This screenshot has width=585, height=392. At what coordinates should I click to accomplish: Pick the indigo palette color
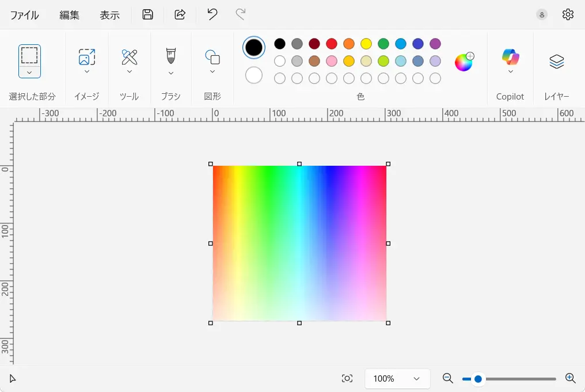(x=418, y=44)
